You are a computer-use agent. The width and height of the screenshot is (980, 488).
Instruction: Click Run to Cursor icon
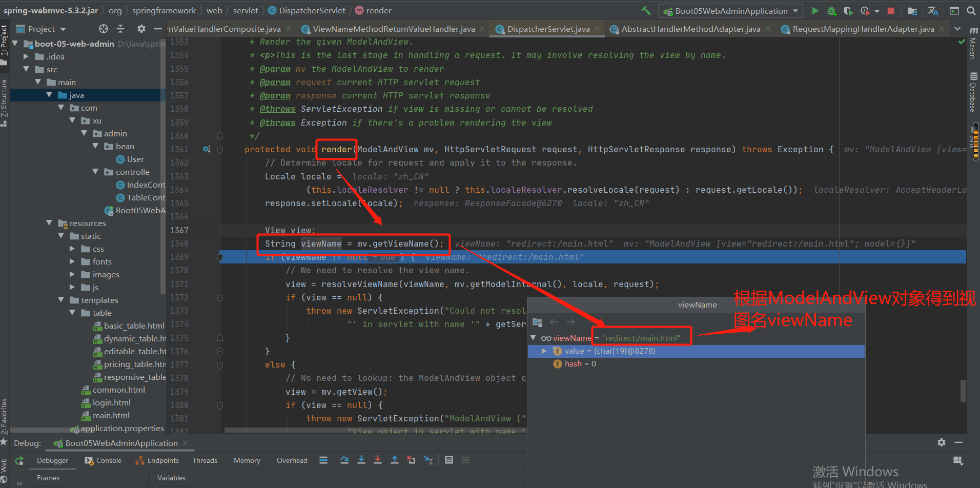[x=428, y=460]
